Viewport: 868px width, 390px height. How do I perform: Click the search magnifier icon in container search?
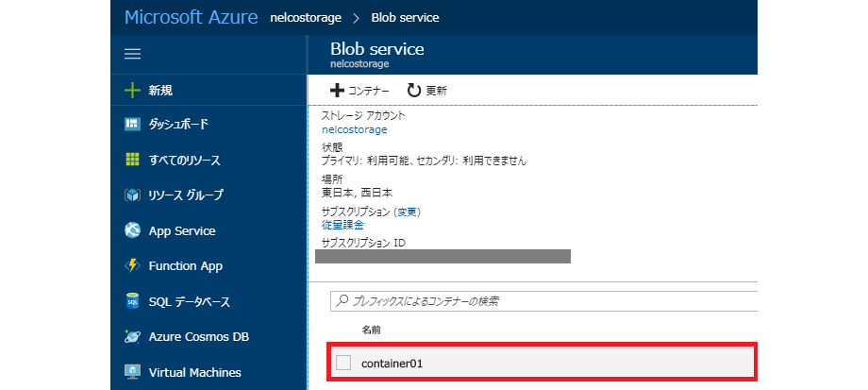click(x=342, y=301)
